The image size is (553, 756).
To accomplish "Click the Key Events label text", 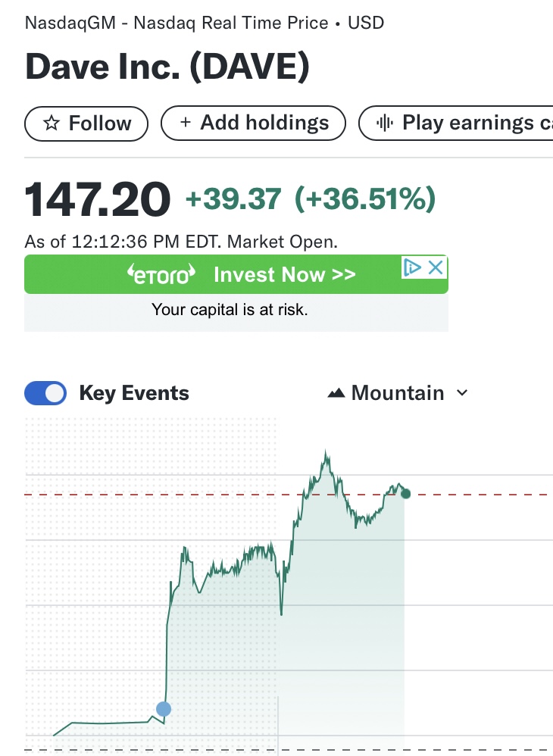I will (134, 393).
